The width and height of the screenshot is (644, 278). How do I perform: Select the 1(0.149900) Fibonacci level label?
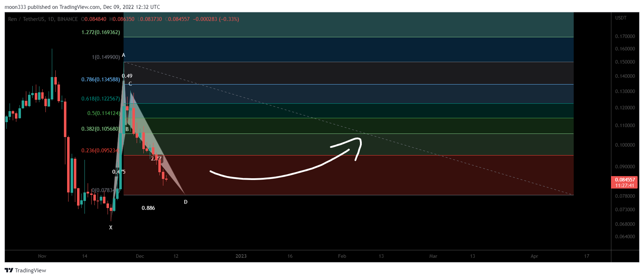(x=106, y=57)
